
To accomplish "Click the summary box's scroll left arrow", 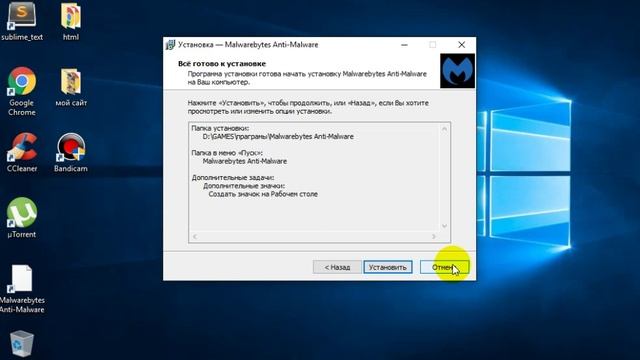I will click(x=195, y=236).
